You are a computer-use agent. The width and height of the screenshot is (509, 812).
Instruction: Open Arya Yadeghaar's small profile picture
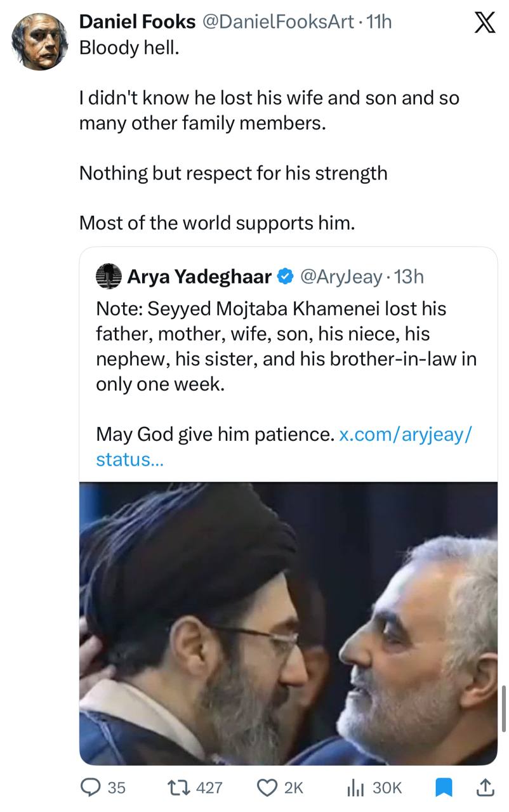(109, 277)
